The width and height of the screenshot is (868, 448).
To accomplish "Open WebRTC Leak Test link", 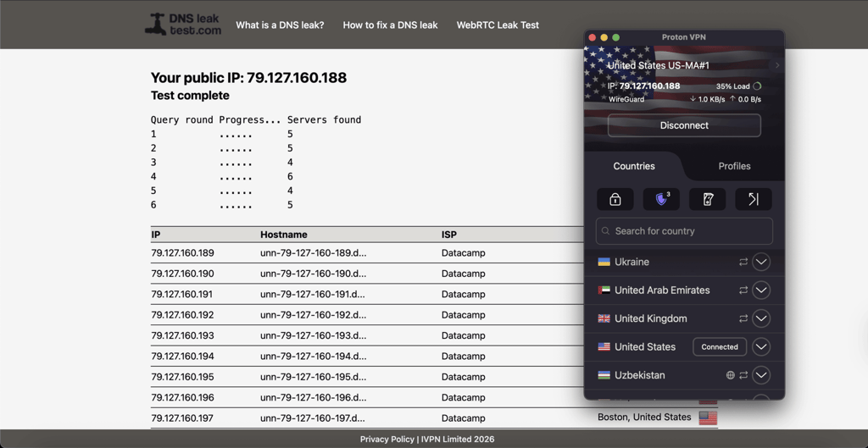I will pyautogui.click(x=498, y=25).
